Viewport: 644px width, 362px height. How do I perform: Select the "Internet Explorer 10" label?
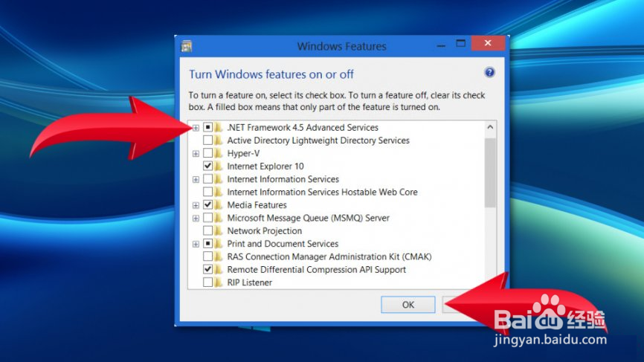(x=265, y=167)
